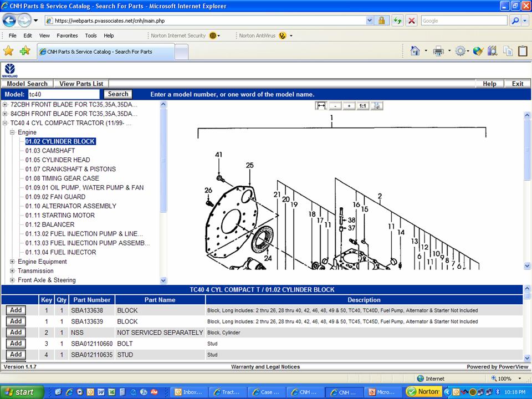Open the View Parts List menu item
The height and width of the screenshot is (399, 532).
coord(81,84)
